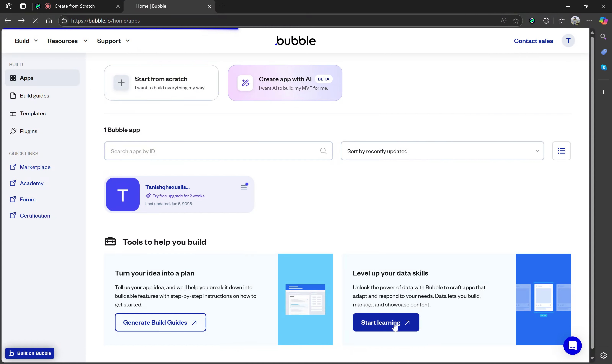Select Templates in the sidebar
Screen dimensions: 612x364
click(x=33, y=113)
